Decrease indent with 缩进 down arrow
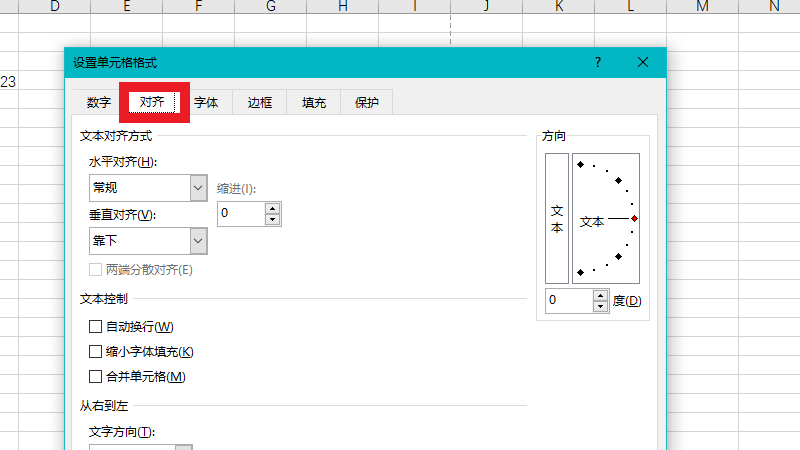Screen dimensions: 800x450 [272, 219]
